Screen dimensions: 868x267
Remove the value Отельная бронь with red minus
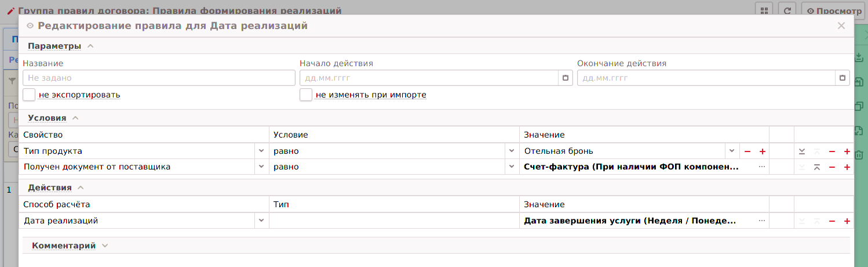point(747,151)
